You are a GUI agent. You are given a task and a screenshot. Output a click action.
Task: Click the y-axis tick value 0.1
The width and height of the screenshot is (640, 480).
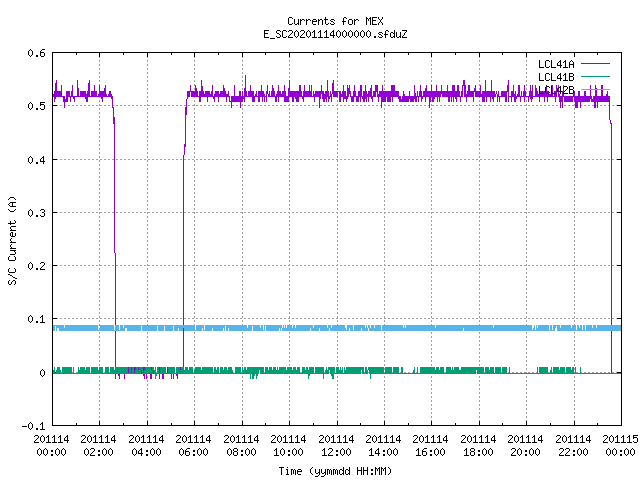pos(36,319)
